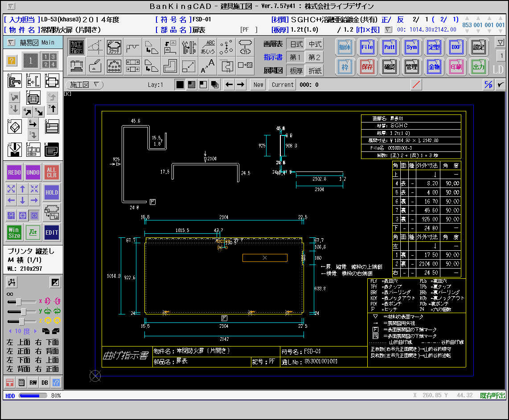Click the B channel conversion icon
The image size is (509, 420).
33,81
